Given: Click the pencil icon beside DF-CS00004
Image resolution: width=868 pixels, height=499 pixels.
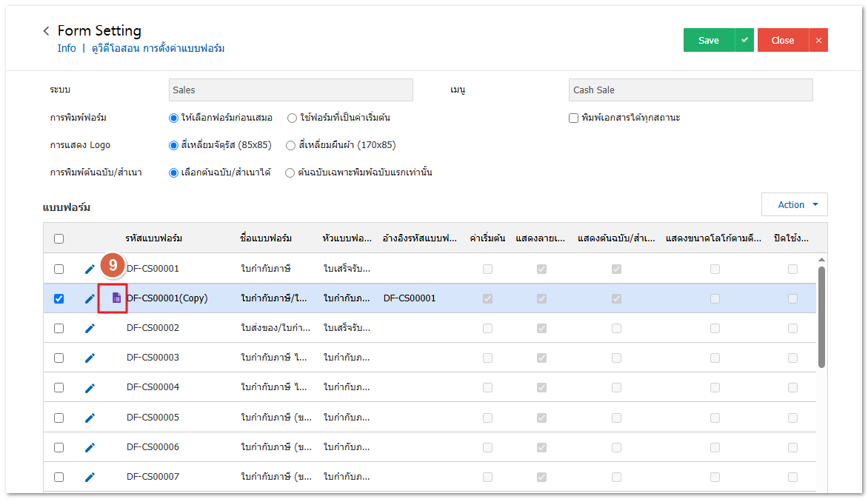Looking at the screenshot, I should tap(90, 387).
